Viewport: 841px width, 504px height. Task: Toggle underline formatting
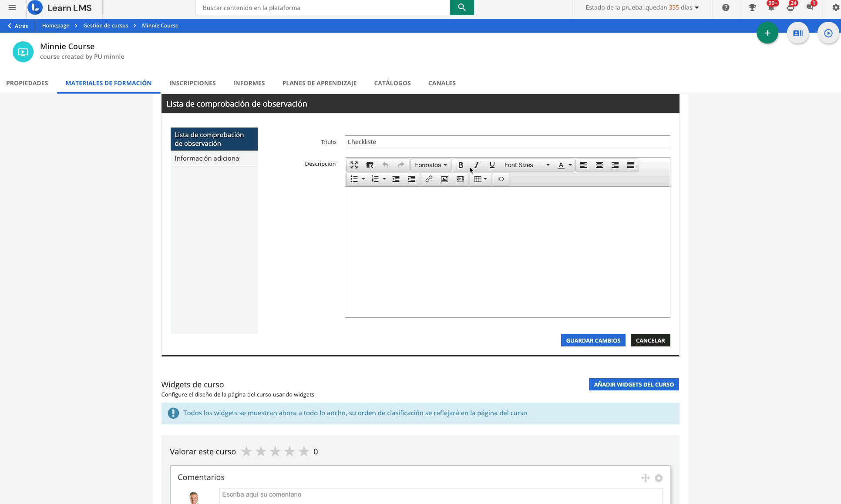(x=492, y=165)
